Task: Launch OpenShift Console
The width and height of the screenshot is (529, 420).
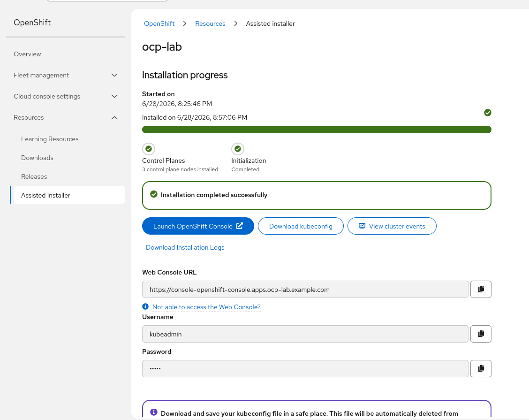Action: 198,226
